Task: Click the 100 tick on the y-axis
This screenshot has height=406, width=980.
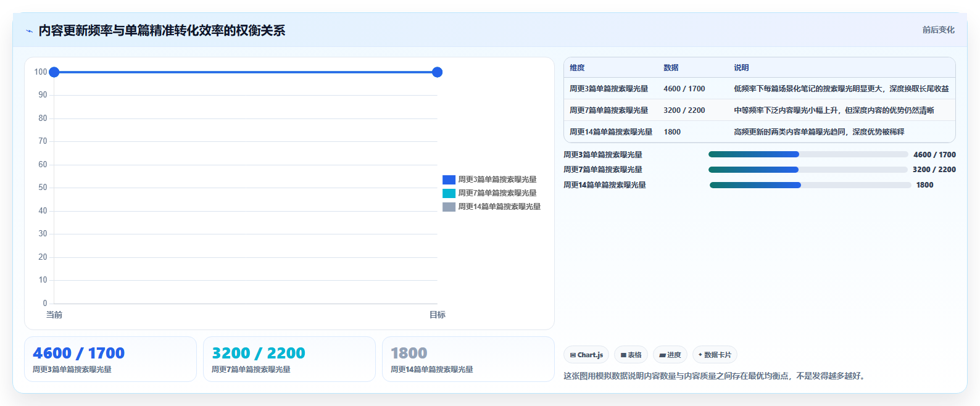Action: tap(41, 72)
